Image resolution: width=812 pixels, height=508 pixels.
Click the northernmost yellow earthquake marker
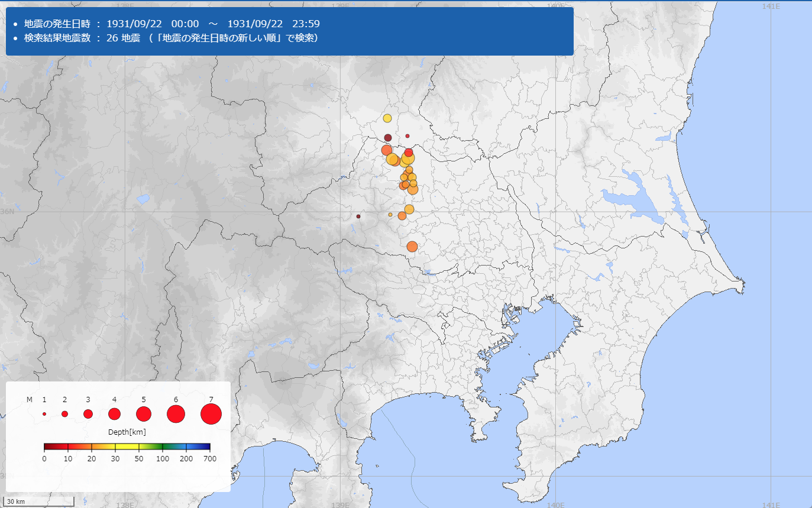point(387,118)
